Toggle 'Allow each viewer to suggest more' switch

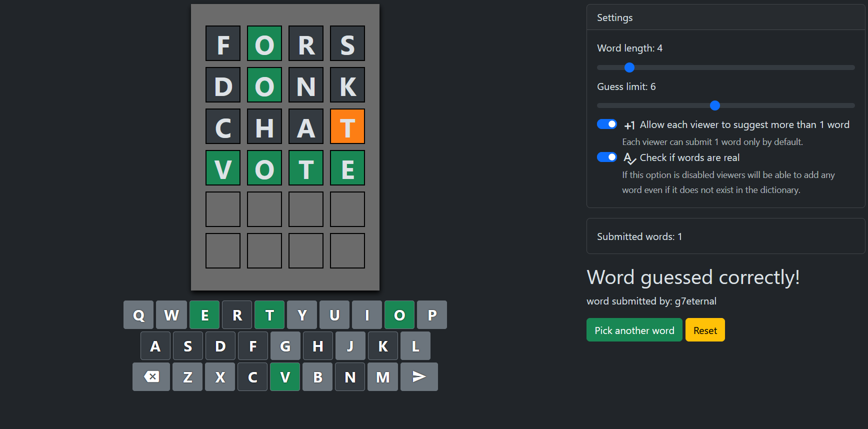coord(607,124)
